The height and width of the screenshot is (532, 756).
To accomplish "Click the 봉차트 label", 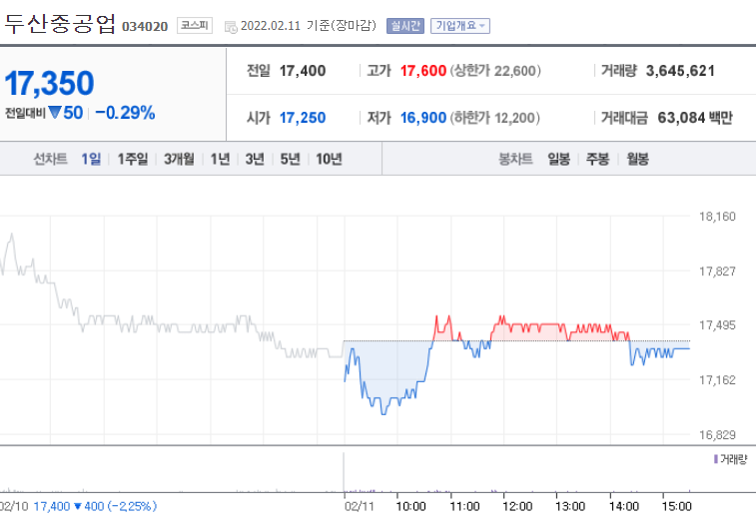I will (x=515, y=159).
